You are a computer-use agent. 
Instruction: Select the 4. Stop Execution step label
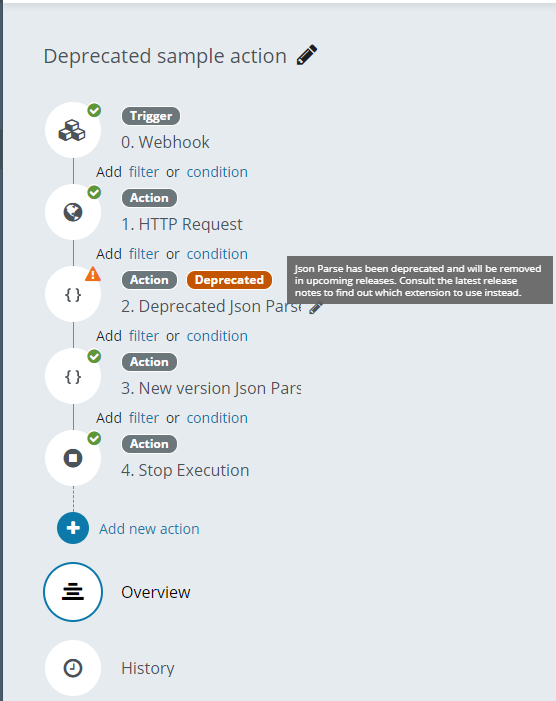(185, 470)
